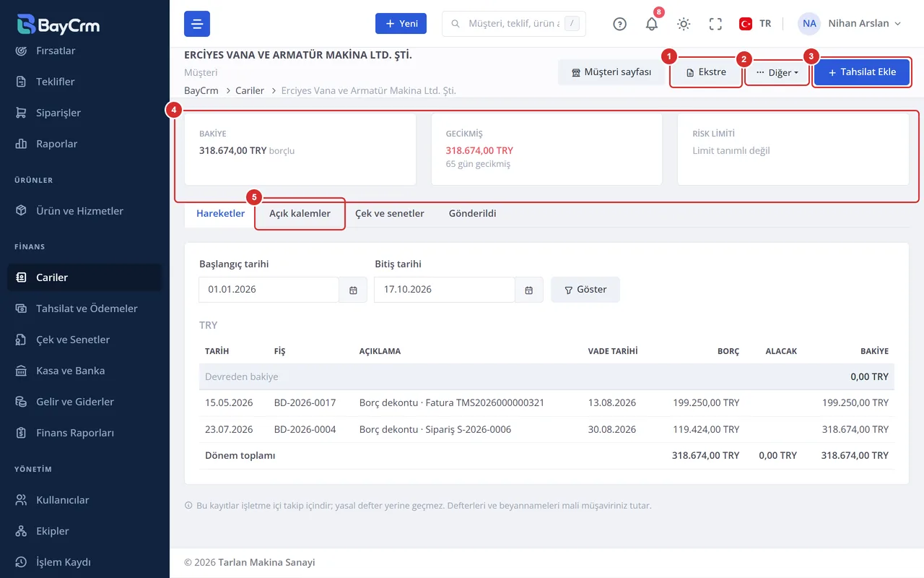Open calendar picker for Başlangıç tarihi

pos(353,290)
